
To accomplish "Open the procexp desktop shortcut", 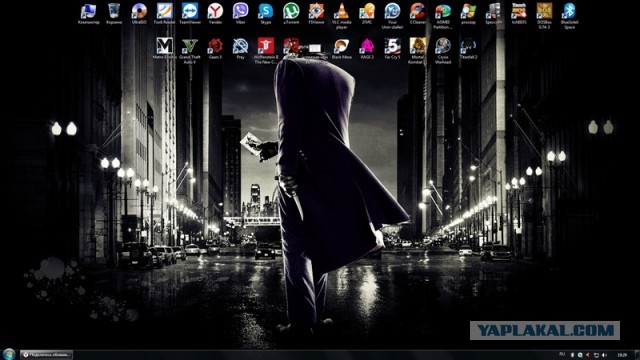I will point(468,14).
